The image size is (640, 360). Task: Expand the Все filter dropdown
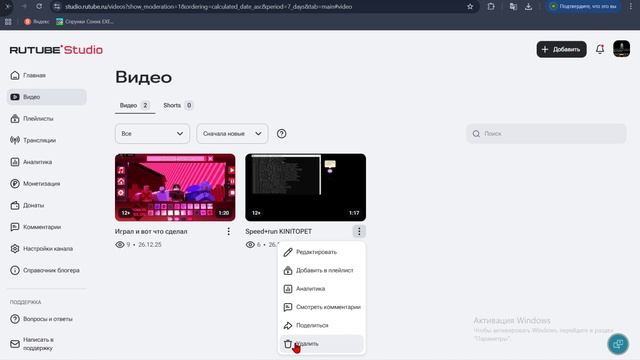(x=152, y=134)
